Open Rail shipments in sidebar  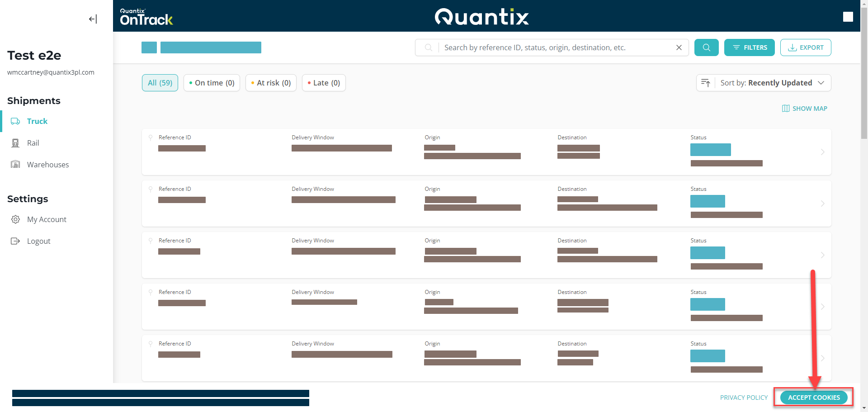[x=33, y=143]
